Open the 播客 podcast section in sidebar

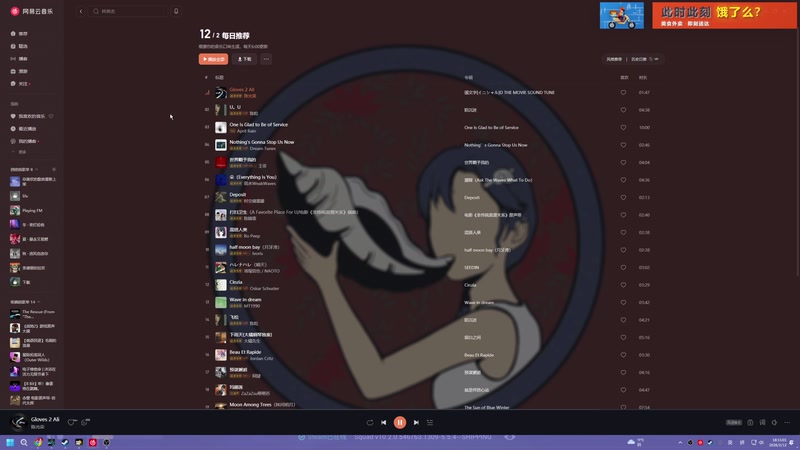(19, 59)
